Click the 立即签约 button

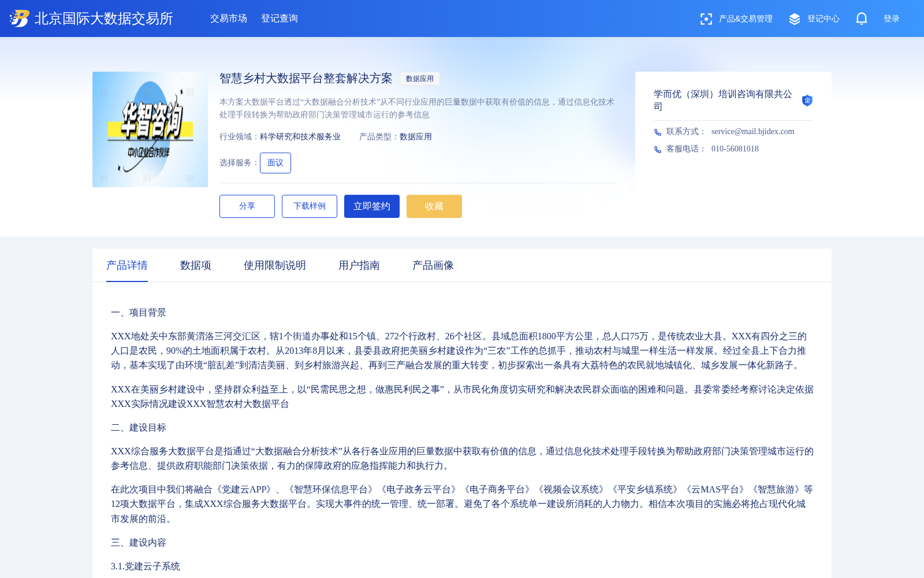click(x=372, y=206)
